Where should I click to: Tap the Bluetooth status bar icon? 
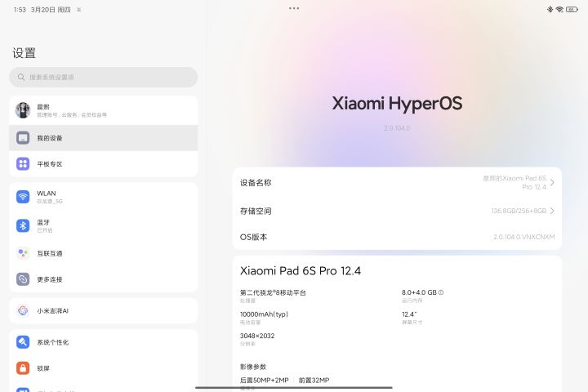pyautogui.click(x=550, y=9)
